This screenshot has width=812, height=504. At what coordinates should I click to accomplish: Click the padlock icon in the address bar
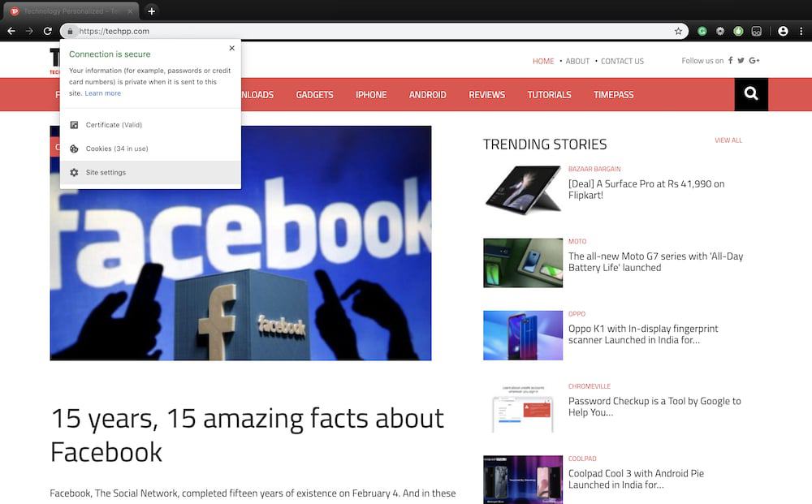coord(70,31)
